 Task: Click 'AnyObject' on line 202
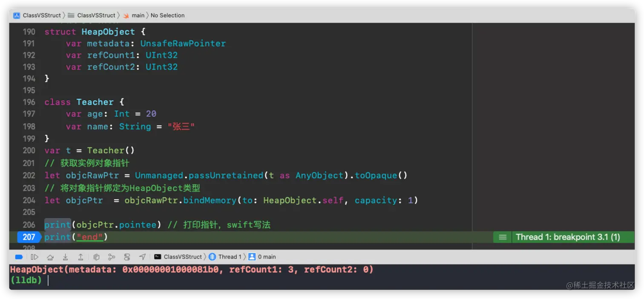tap(319, 175)
